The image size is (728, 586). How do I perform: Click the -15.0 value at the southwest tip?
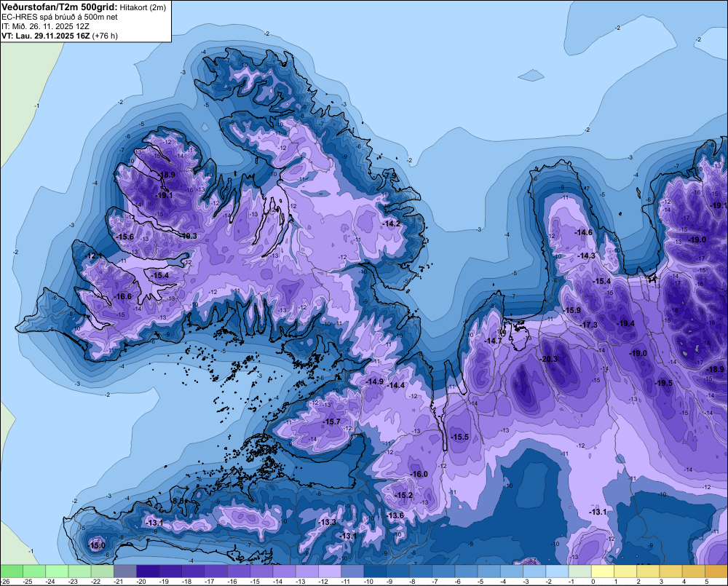97,545
